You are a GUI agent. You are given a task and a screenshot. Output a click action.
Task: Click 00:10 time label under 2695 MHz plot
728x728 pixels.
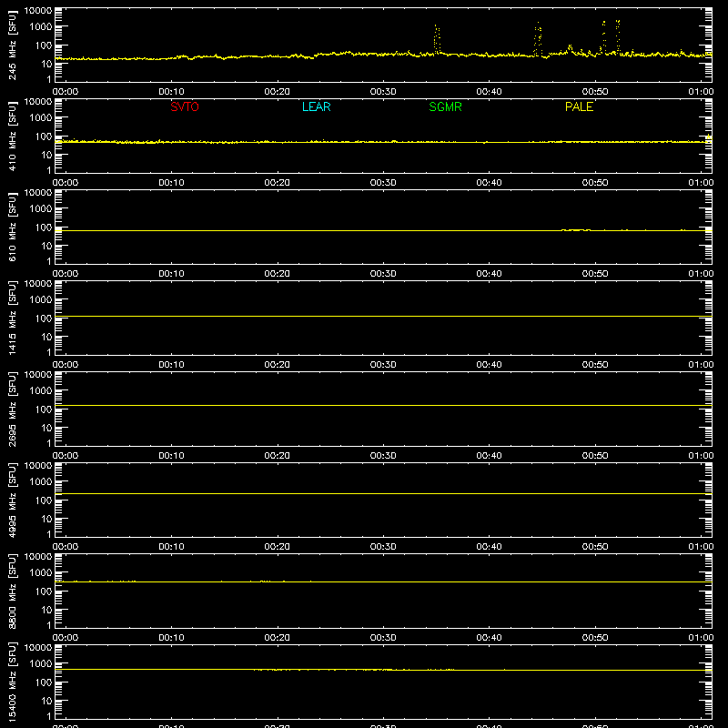coord(171,456)
